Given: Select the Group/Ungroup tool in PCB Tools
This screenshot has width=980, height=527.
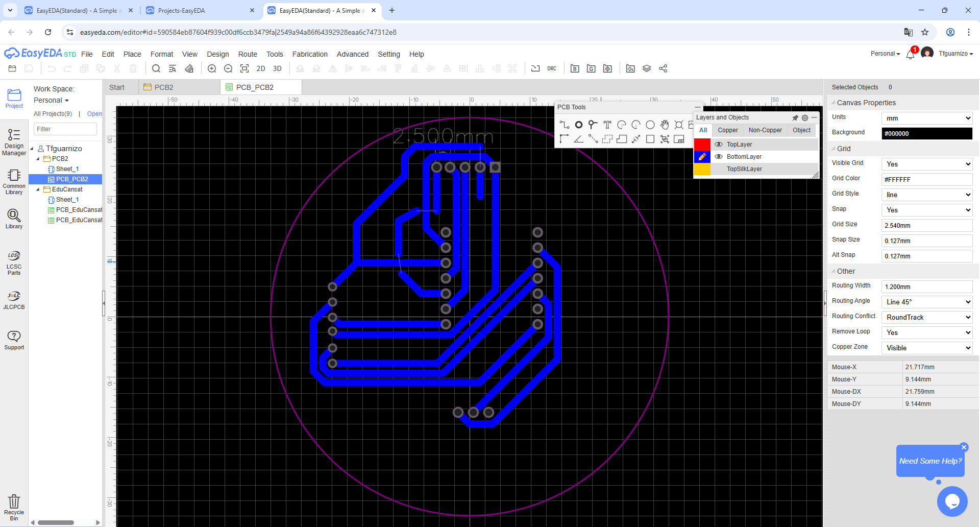Looking at the screenshot, I should (x=664, y=139).
